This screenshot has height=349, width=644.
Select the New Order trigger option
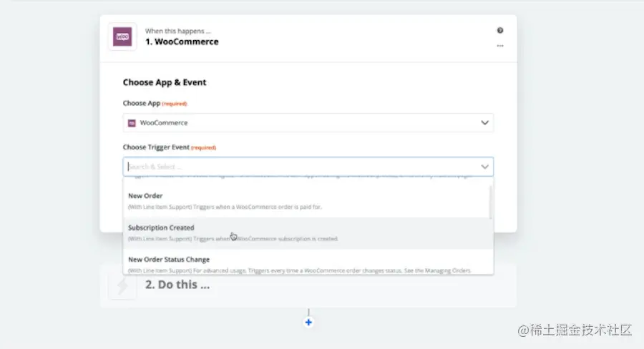pyautogui.click(x=306, y=201)
